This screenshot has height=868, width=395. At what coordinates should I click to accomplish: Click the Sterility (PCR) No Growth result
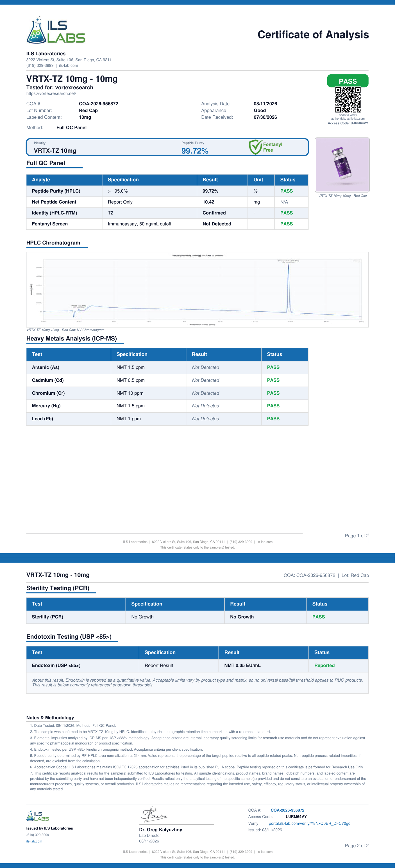click(242, 617)
